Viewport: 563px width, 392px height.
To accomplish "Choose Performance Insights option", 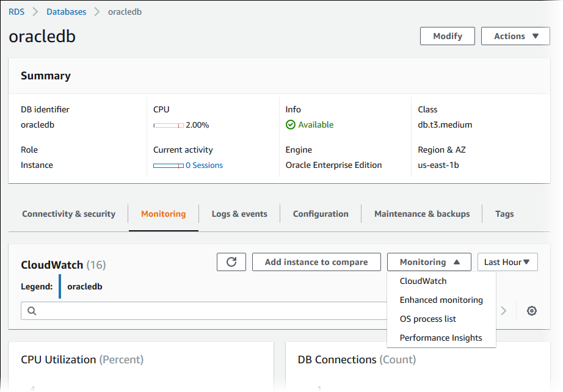I will coord(440,338).
